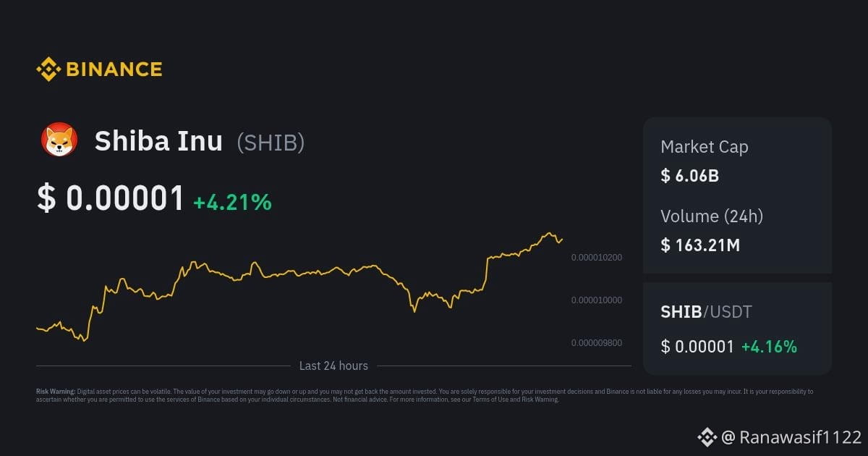Click the $ 6.06B market cap value

[x=689, y=176]
